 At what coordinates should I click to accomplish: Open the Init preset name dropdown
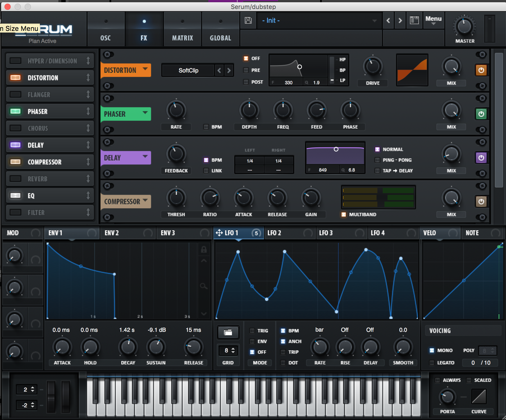tap(319, 20)
